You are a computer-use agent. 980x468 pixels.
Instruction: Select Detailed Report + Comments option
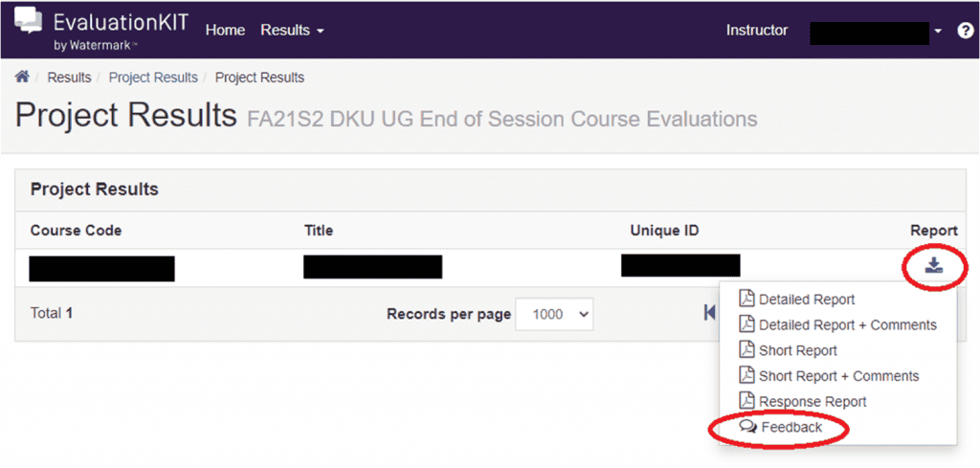point(847,324)
